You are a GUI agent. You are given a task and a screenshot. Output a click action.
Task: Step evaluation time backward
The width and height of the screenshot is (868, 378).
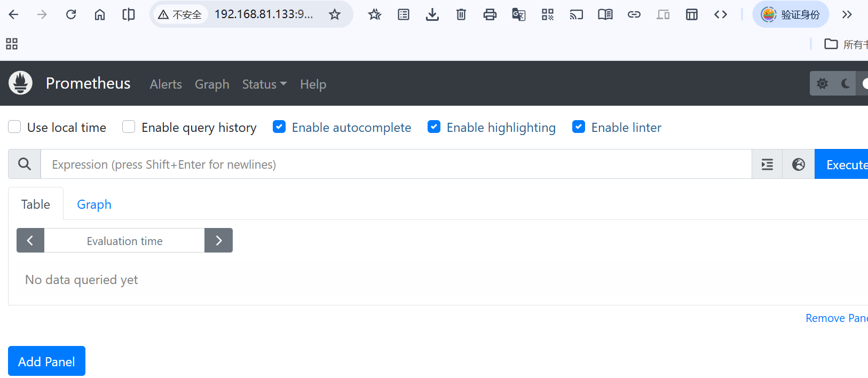point(30,240)
